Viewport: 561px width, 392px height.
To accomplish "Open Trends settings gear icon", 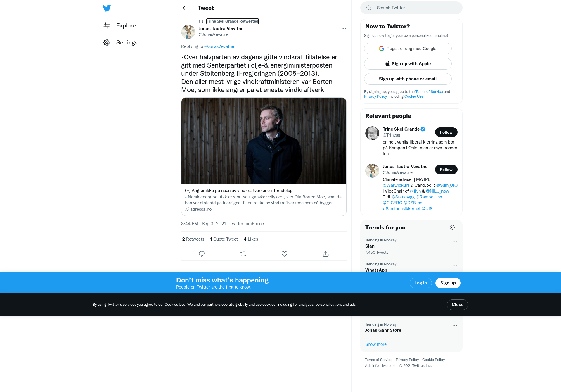I will [452, 227].
